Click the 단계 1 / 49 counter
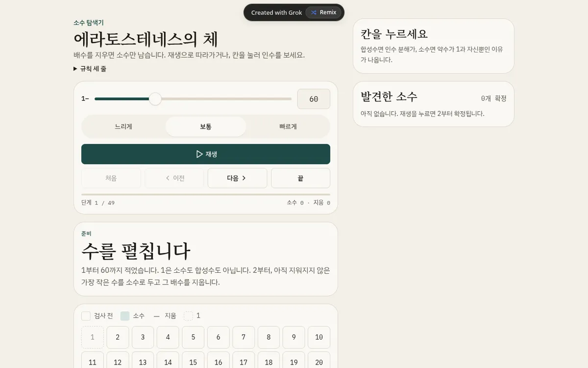588x368 pixels. (98, 203)
